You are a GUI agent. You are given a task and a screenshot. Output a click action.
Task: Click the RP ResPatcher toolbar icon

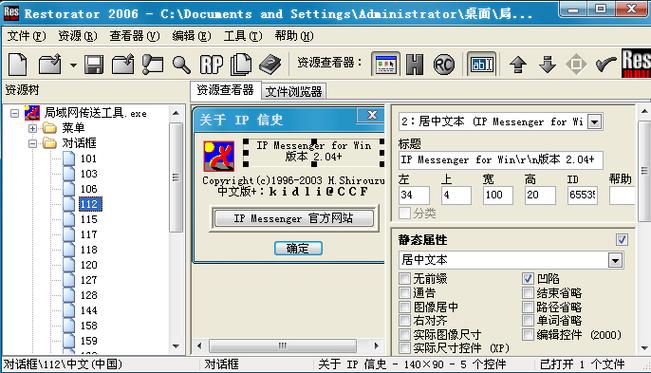tap(211, 65)
